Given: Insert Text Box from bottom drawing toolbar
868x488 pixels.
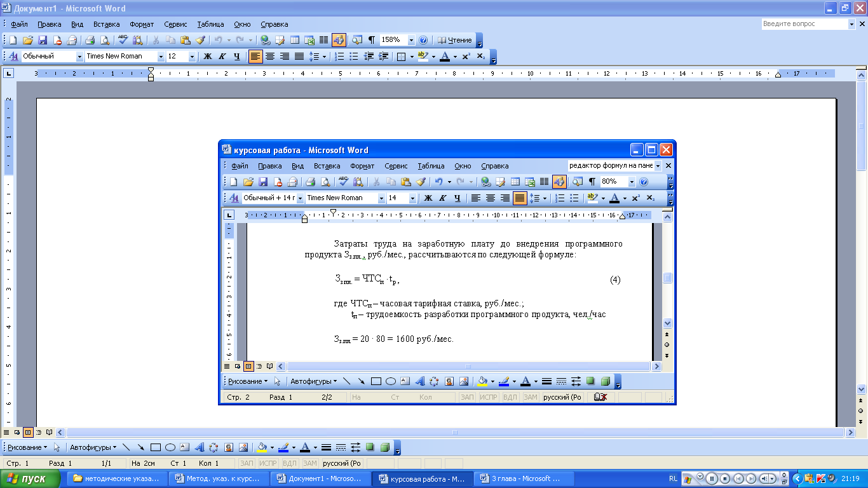Looking at the screenshot, I should (x=184, y=447).
